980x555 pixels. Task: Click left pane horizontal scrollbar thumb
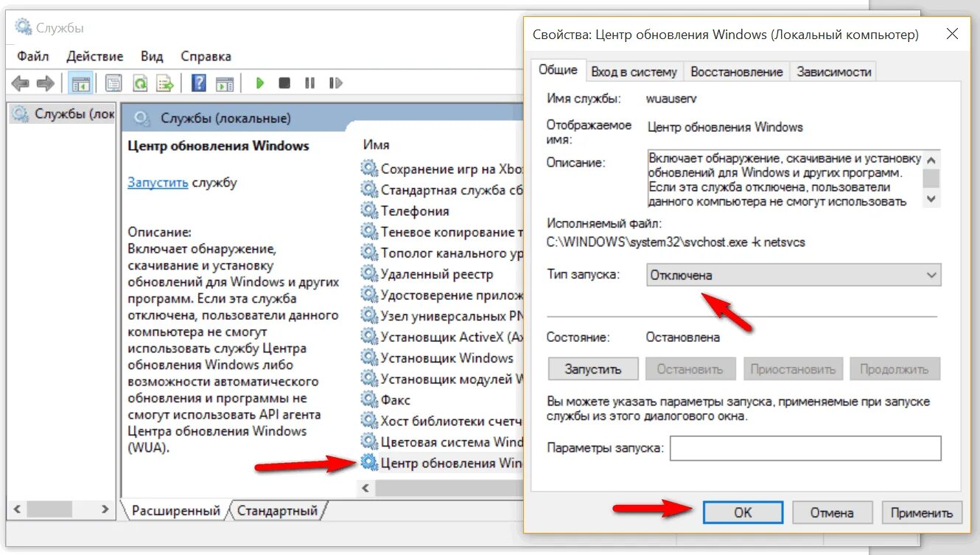pyautogui.click(x=51, y=509)
